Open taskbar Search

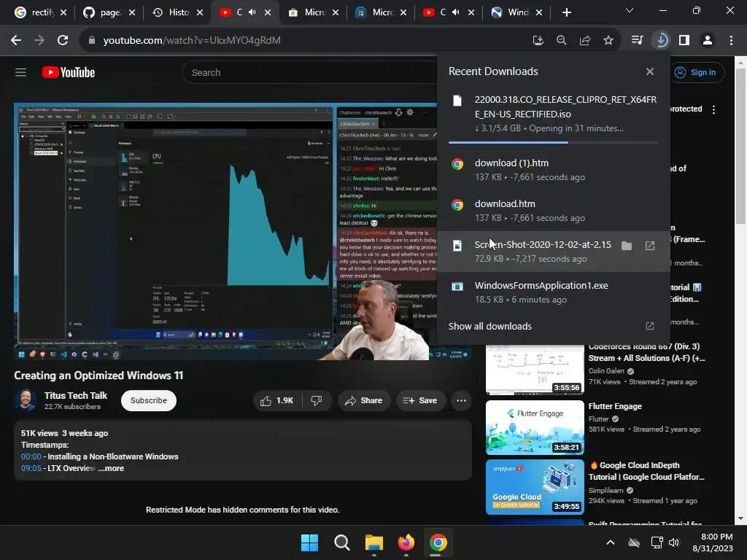[342, 542]
